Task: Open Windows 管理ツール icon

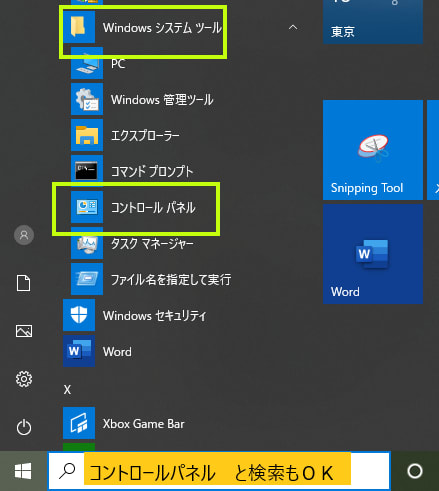Action: [x=87, y=99]
